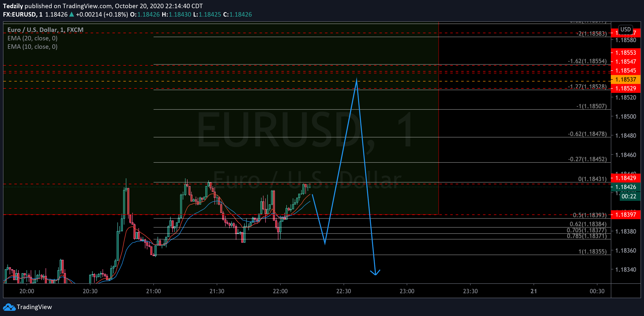Click the -2(1.18583) Fibonacci level label
The width and height of the screenshot is (644, 316).
[591, 33]
